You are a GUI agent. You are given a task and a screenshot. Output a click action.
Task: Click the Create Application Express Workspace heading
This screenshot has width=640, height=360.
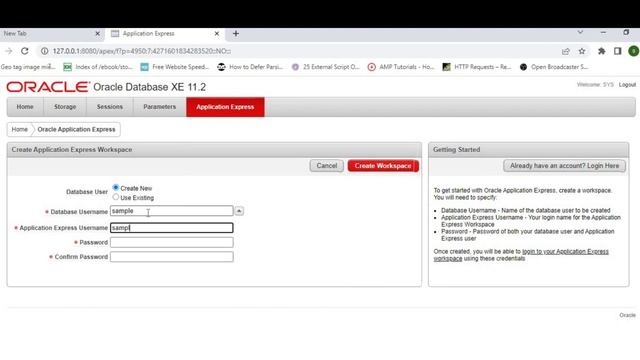(x=72, y=150)
